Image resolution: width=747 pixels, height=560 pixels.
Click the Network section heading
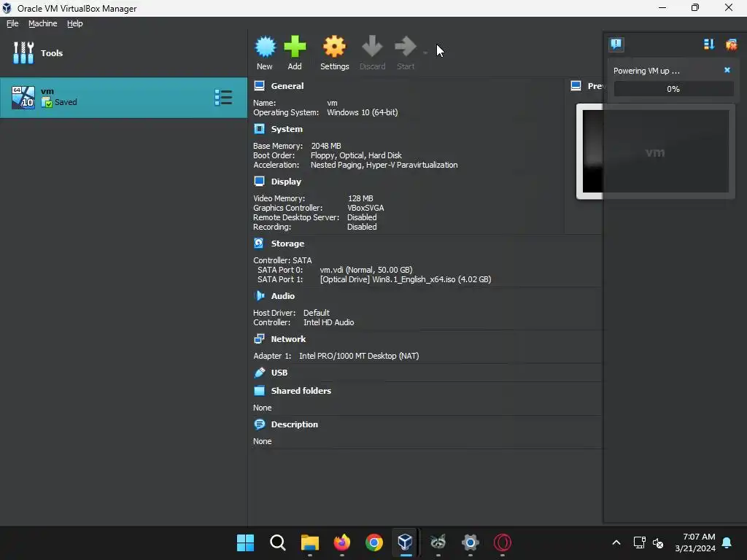(x=288, y=339)
